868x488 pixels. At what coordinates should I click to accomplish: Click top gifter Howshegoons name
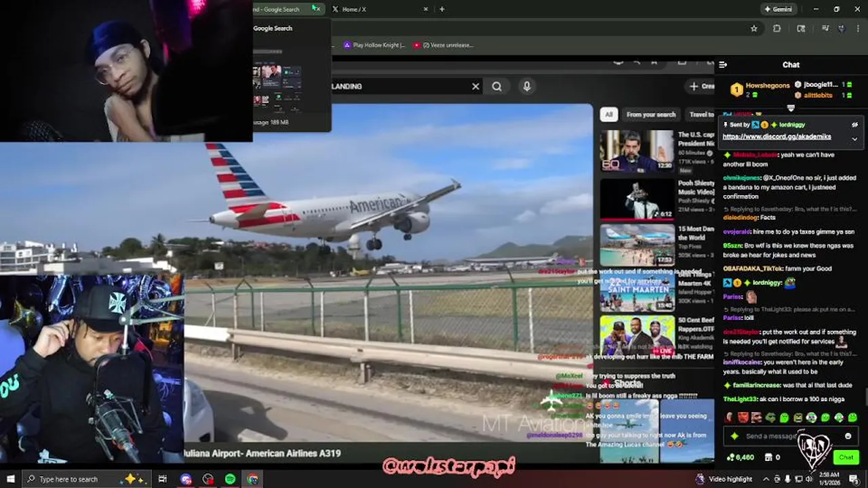(768, 85)
